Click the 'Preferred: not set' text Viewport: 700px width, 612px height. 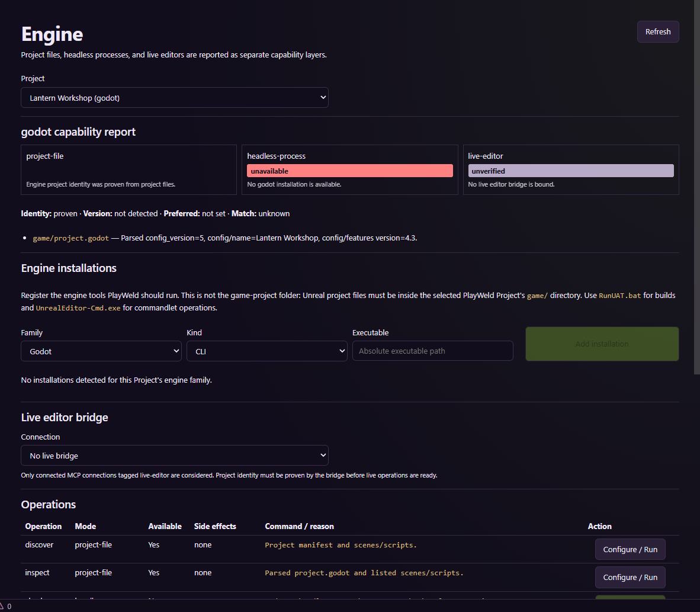[x=195, y=213]
